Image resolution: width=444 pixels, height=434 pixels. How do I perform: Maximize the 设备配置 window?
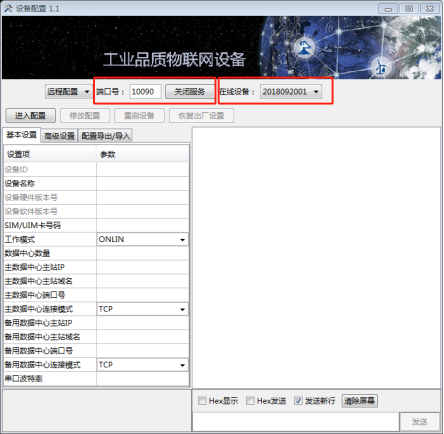(x=409, y=9)
